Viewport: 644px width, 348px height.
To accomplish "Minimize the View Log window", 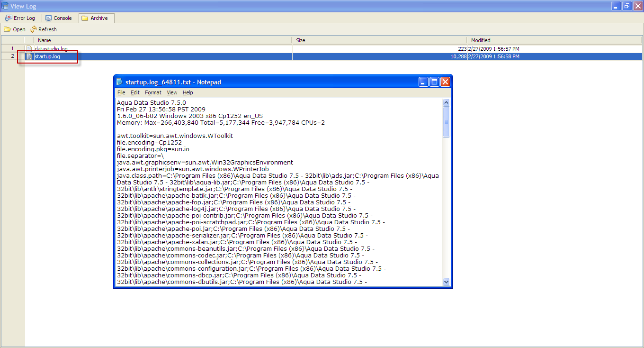I will (616, 6).
